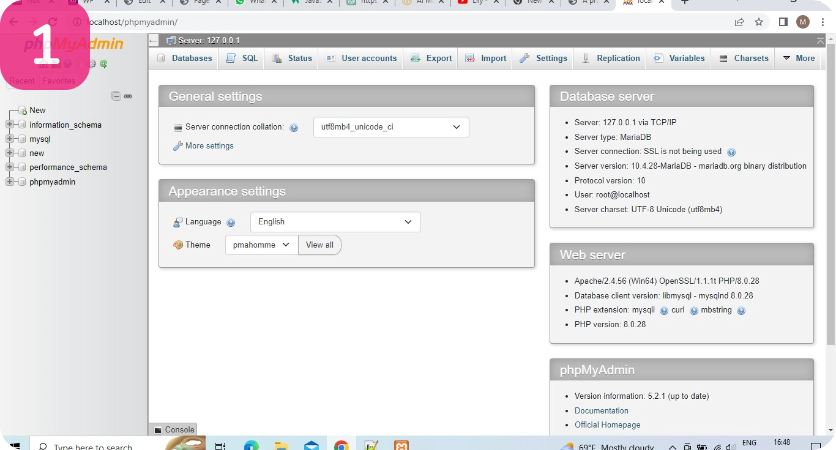The image size is (836, 450).
Task: Open the Mail app from the taskbar
Action: pyautogui.click(x=311, y=445)
